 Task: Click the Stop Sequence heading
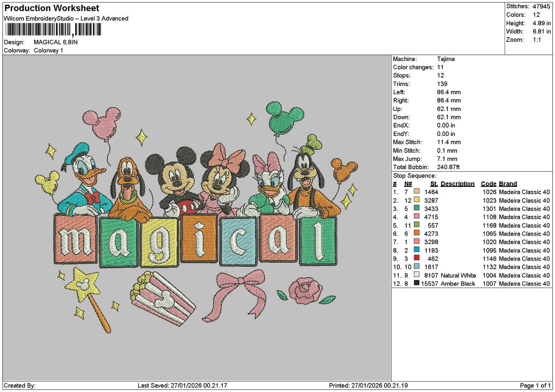tap(414, 176)
